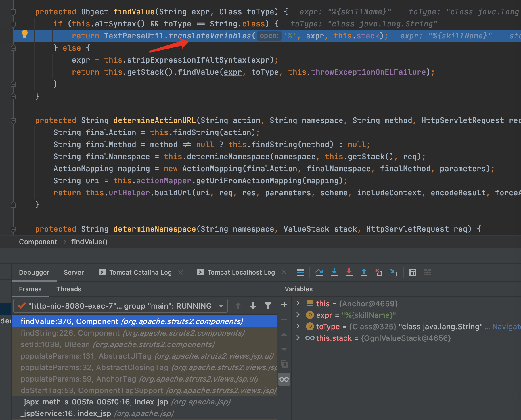Select the findValue:376 Component frame
The image size is (521, 420).
pyautogui.click(x=144, y=321)
